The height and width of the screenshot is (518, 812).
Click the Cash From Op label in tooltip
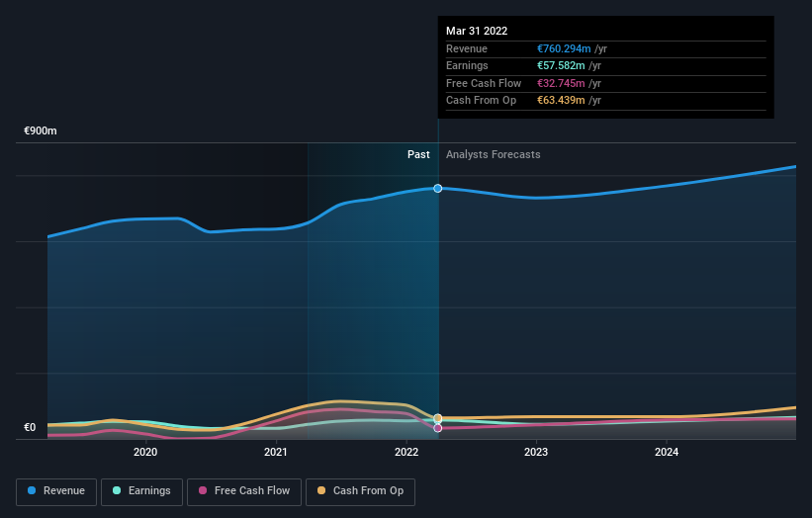pyautogui.click(x=481, y=101)
